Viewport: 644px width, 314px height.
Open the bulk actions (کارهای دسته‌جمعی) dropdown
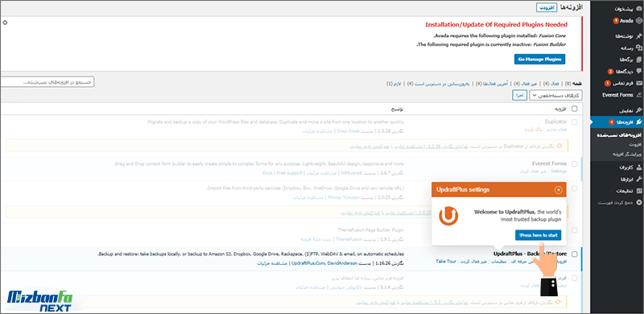pos(555,95)
